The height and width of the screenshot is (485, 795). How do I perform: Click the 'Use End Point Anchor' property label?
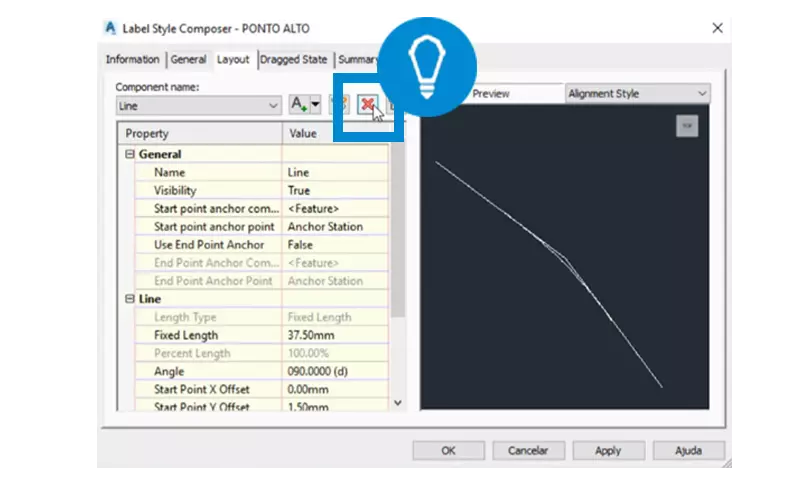tap(209, 245)
